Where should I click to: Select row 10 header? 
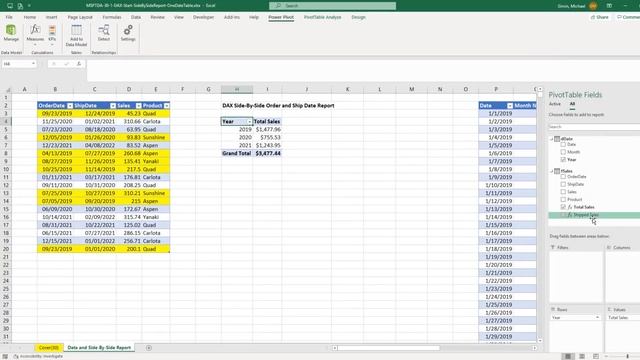[x=6, y=169]
